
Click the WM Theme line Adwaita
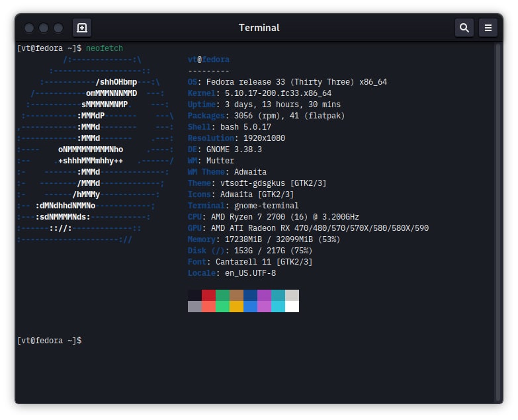pos(227,172)
